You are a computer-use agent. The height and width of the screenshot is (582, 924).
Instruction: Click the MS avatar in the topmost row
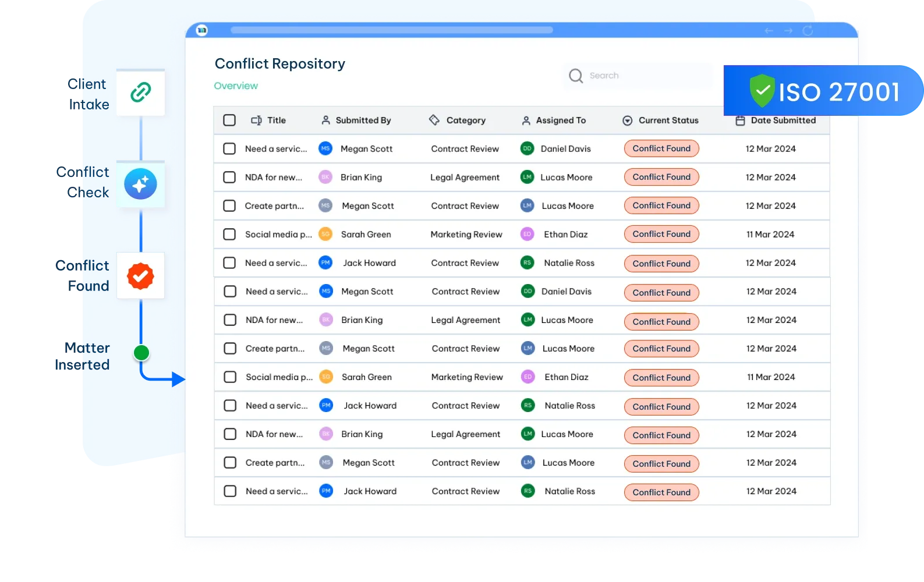[x=325, y=148]
